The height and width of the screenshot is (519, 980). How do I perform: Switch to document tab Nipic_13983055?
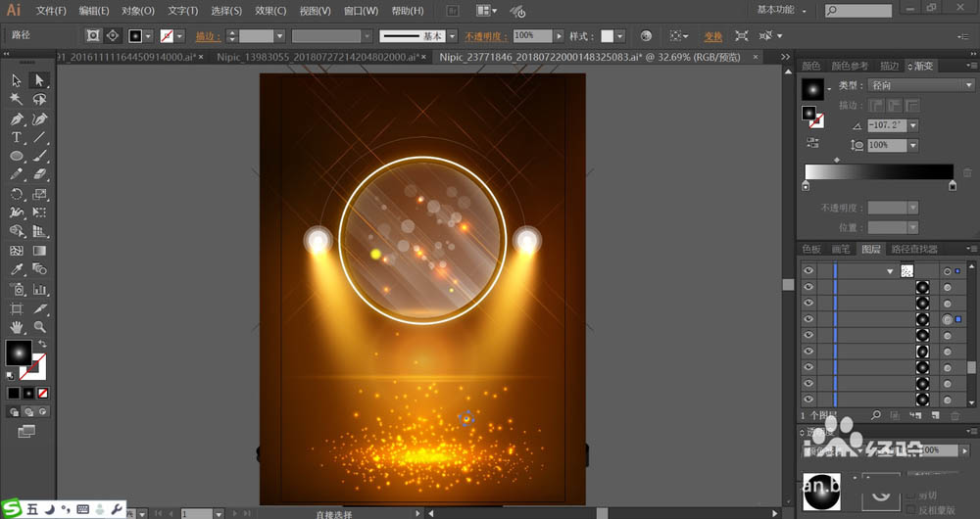point(318,57)
